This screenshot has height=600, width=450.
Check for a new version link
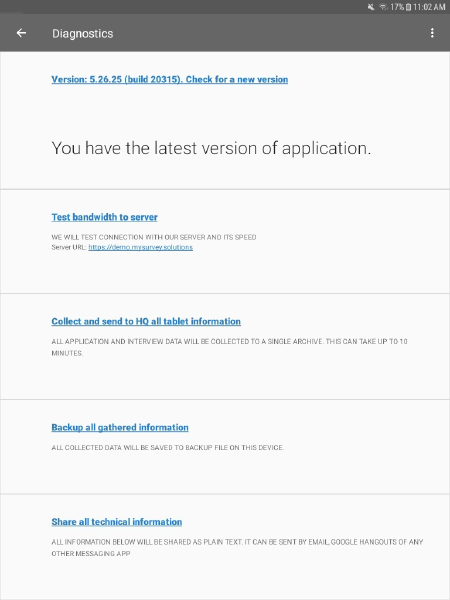click(170, 80)
